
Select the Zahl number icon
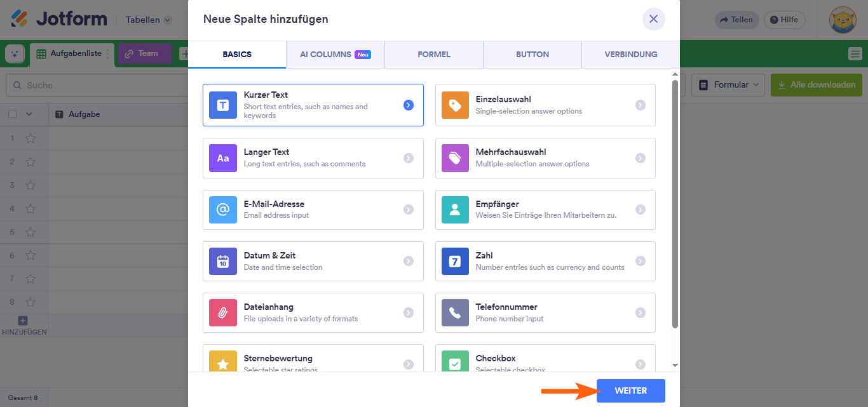coord(455,261)
